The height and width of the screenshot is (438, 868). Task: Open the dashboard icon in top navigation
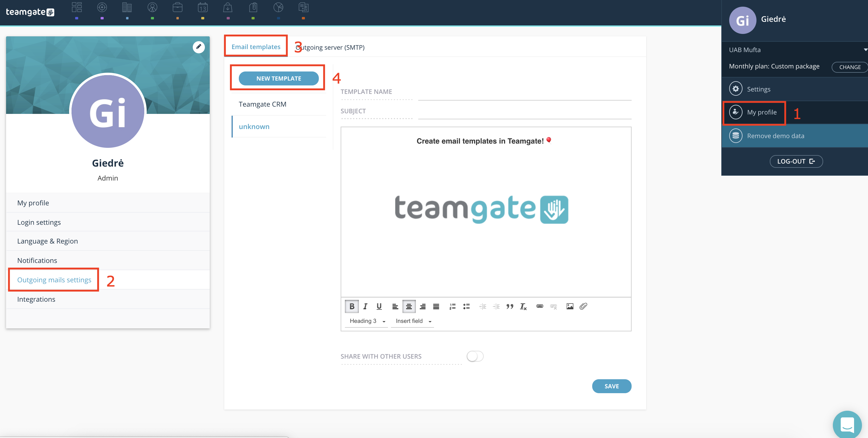77,7
